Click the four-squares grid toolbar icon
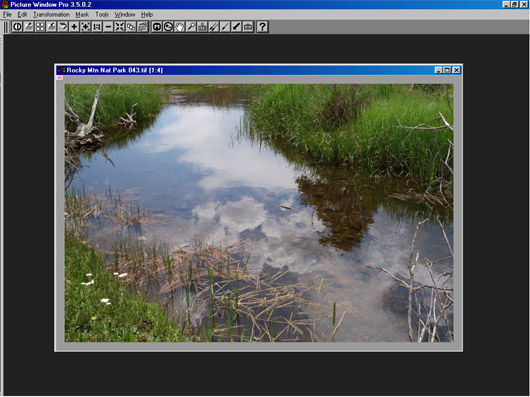This screenshot has height=397, width=530. point(40,27)
